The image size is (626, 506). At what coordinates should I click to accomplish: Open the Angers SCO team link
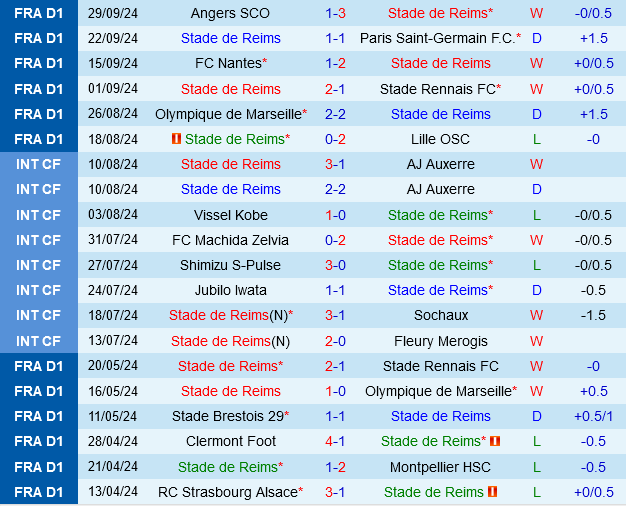pos(230,13)
